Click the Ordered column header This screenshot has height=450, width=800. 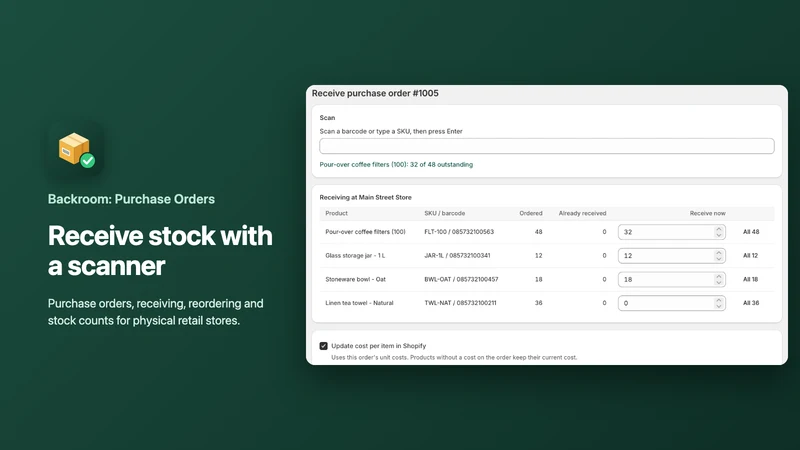point(531,213)
